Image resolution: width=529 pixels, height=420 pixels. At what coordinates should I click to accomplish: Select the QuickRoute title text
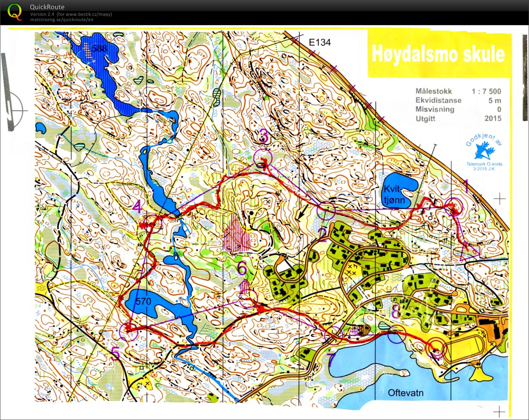(47, 7)
